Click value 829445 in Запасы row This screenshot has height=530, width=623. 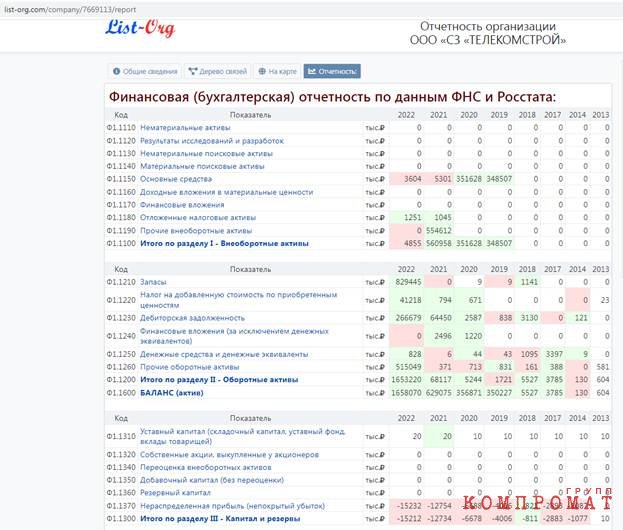(x=408, y=282)
